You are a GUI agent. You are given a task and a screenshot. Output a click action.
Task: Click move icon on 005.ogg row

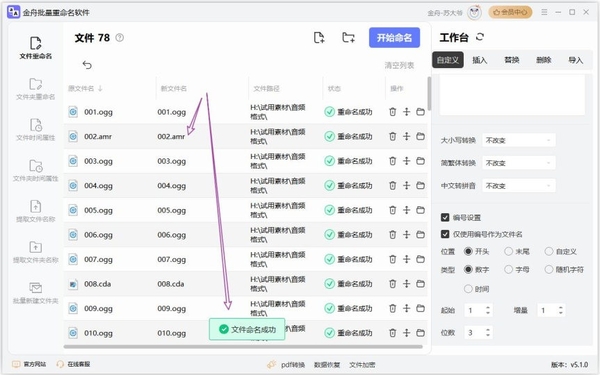406,210
